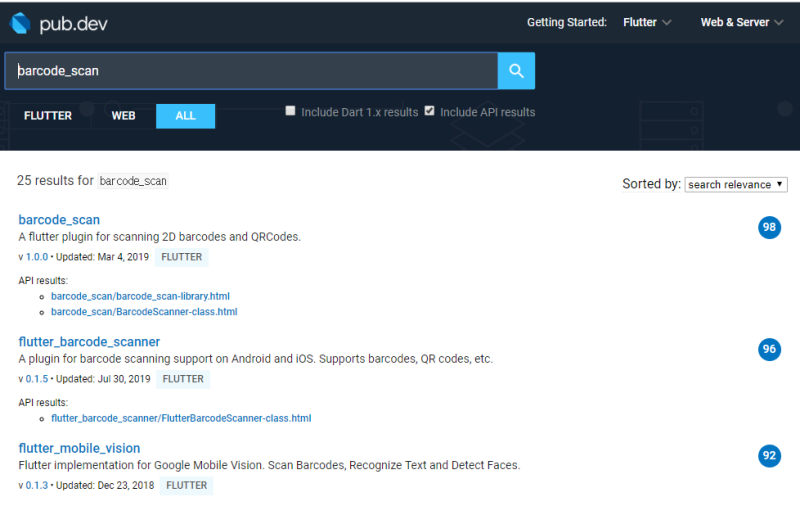
Task: Click the flutter_barcode_scanner description text
Action: [256, 359]
